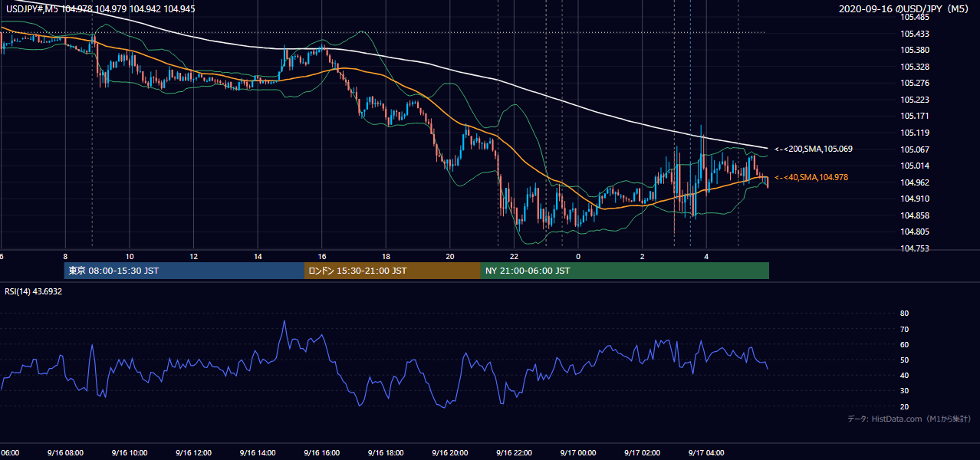Viewport: 980px width, 460px height.
Task: Click the bottom time label 9/16 08:00
Action: click(64, 452)
